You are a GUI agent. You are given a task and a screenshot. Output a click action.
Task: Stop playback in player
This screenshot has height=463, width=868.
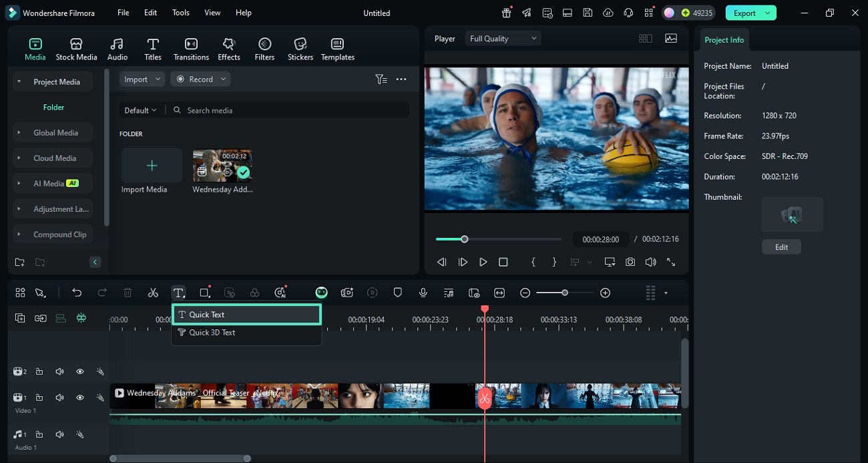(x=503, y=262)
